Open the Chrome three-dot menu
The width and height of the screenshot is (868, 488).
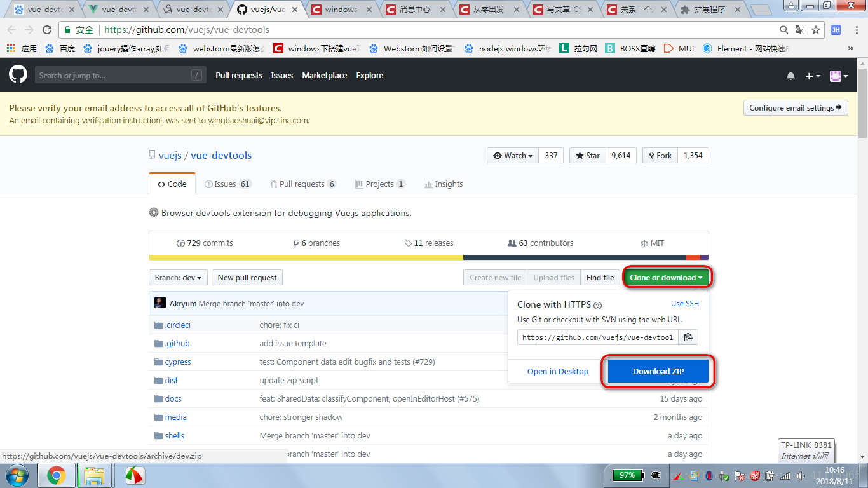click(855, 30)
